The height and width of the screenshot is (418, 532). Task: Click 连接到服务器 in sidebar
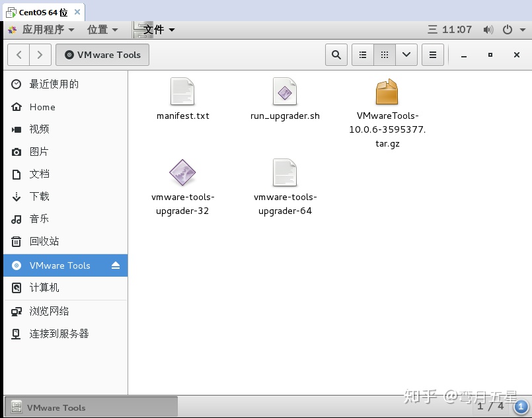65,334
